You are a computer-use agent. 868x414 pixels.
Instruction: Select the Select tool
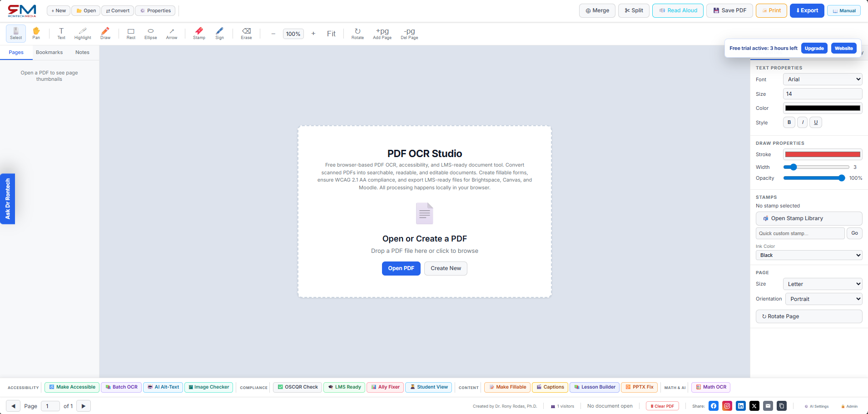coord(16,34)
